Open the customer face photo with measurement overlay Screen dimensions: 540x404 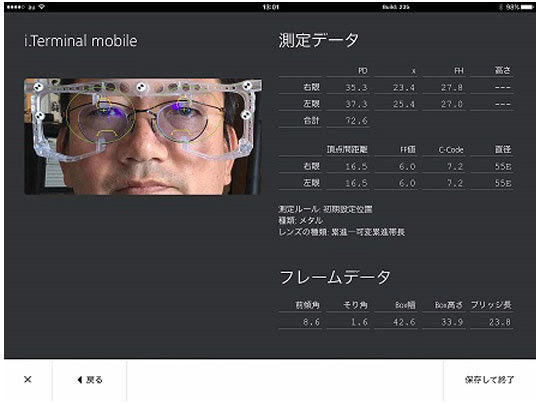coord(143,136)
